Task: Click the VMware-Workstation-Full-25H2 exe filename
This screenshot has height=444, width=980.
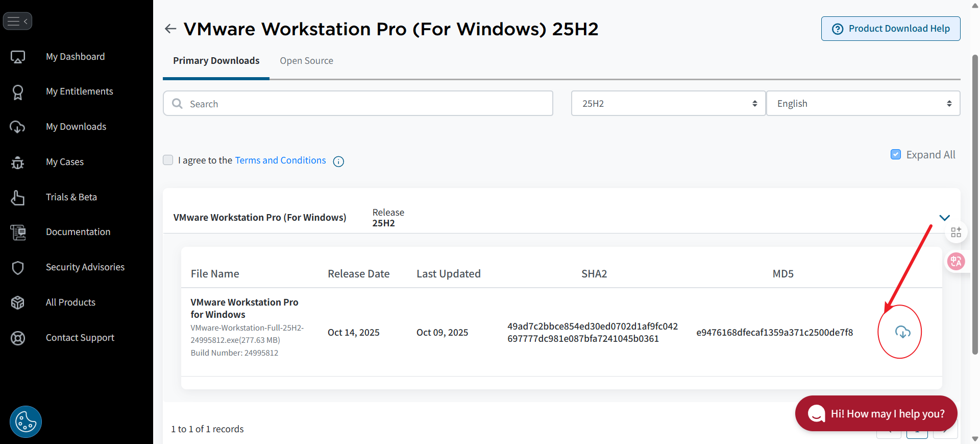Action: pos(247,334)
